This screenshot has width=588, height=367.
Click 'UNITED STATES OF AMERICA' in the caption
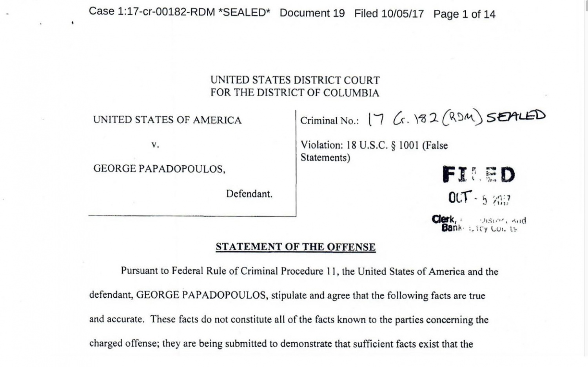(x=167, y=120)
